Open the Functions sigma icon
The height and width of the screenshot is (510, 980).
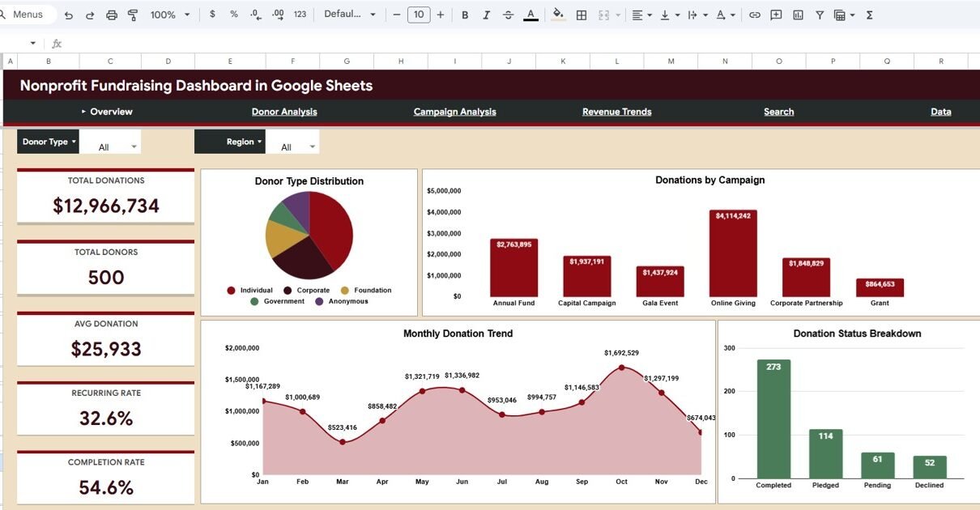pos(870,15)
